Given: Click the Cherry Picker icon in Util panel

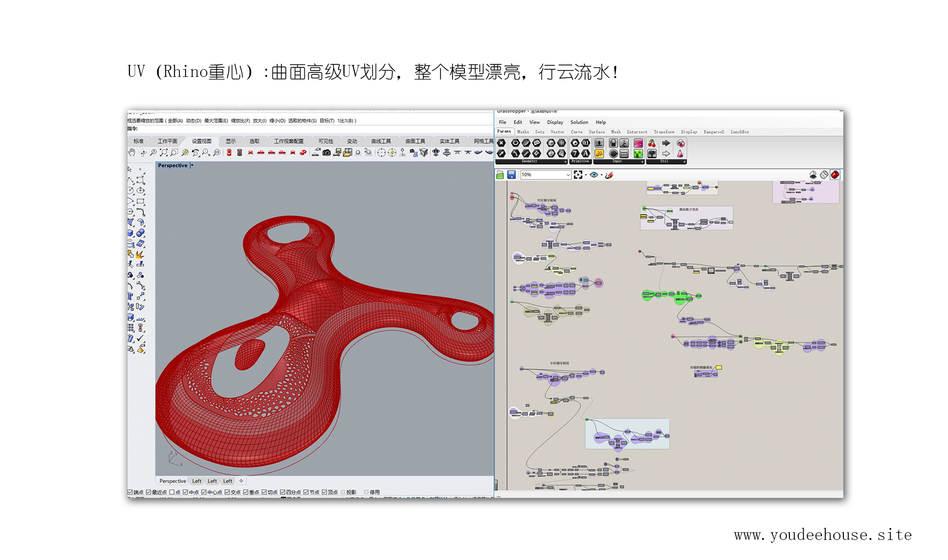Looking at the screenshot, I should pos(652,143).
